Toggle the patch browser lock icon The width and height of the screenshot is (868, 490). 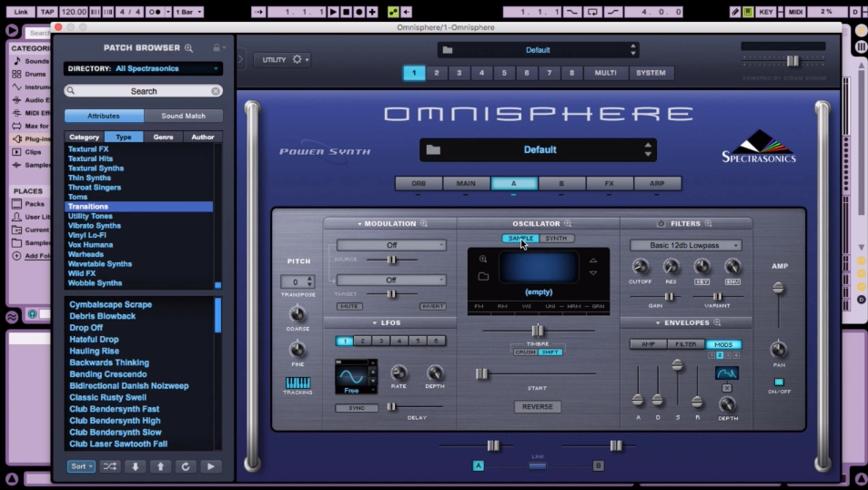(217, 47)
